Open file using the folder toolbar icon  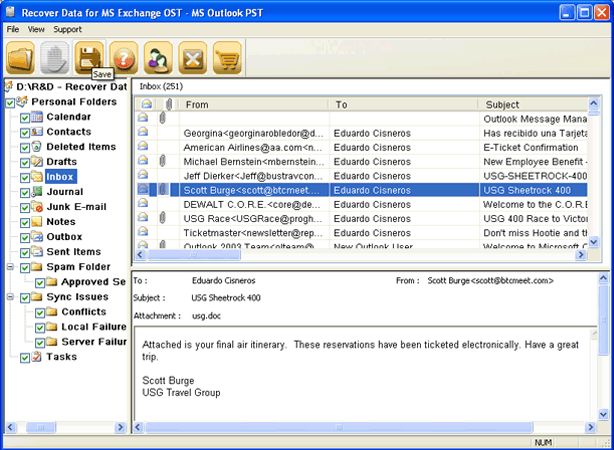(20, 58)
